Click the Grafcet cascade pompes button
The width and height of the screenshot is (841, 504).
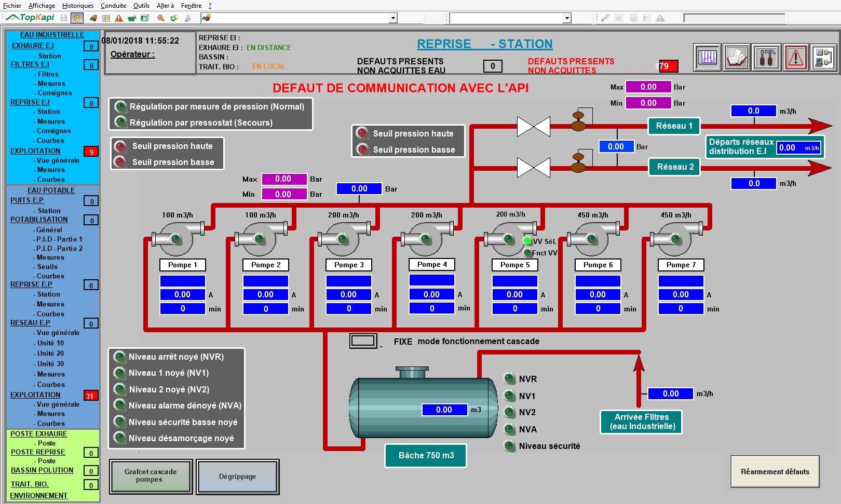click(x=151, y=476)
